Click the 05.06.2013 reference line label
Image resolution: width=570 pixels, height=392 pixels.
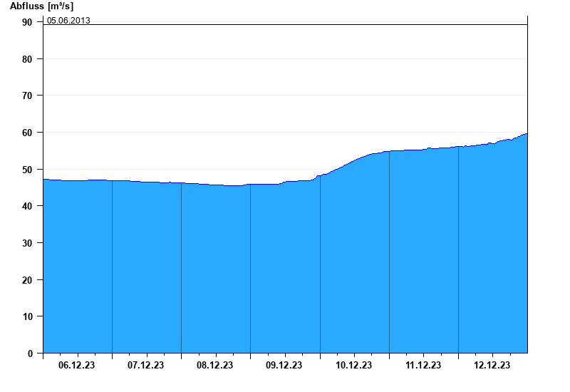point(68,20)
